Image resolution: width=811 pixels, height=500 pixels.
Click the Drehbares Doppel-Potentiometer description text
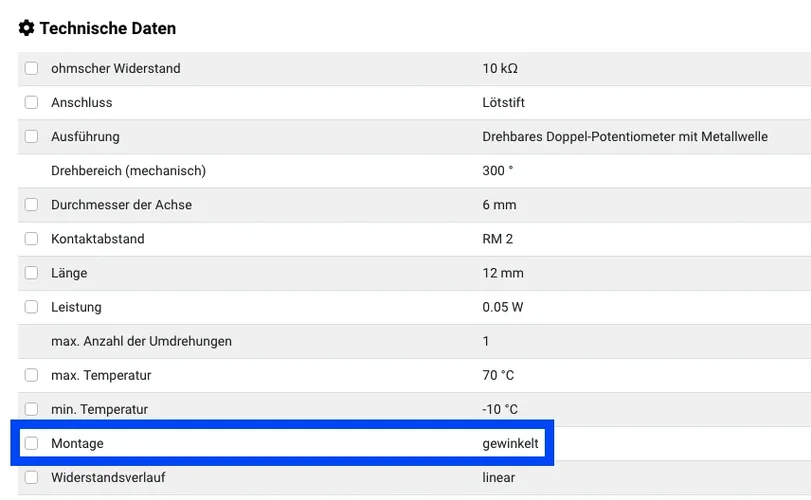624,137
